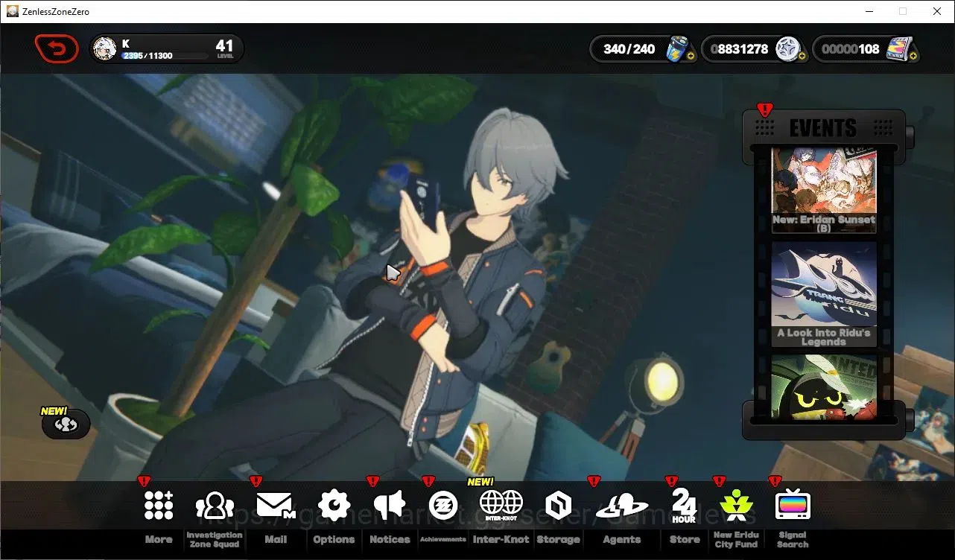Open the Agents icon
Image resolution: width=955 pixels, height=560 pixels.
(x=622, y=506)
